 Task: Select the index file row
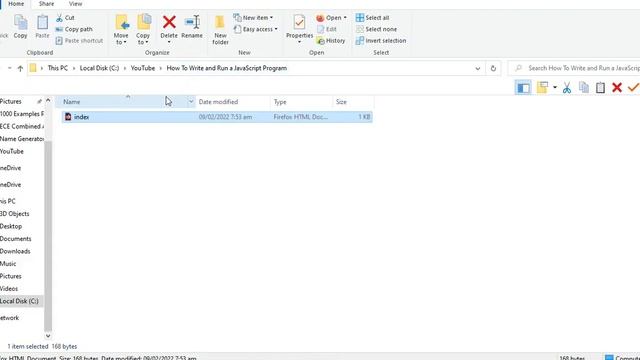click(x=217, y=117)
